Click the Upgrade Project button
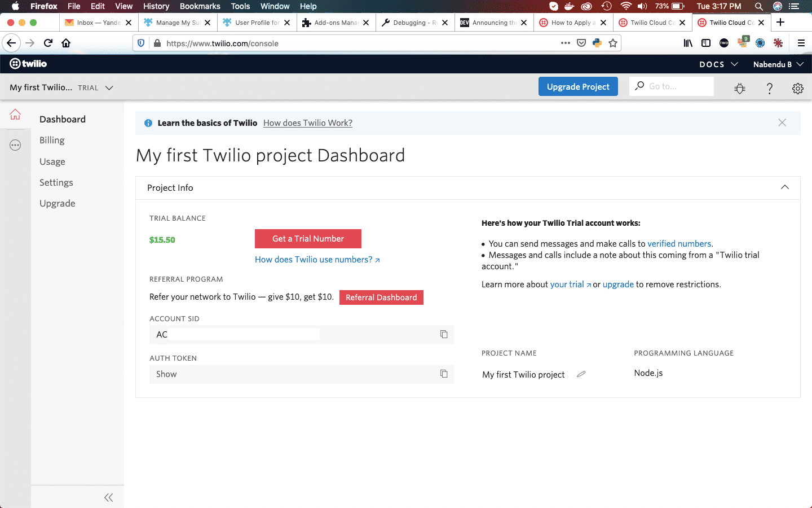This screenshot has height=508, width=812. click(578, 86)
